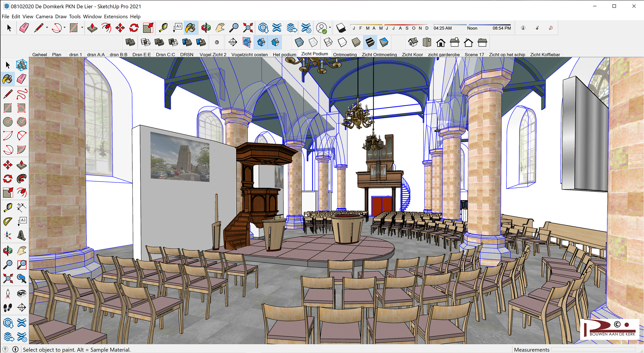This screenshot has height=353, width=644.
Task: Click the Zoom Extents icon
Action: point(248,28)
